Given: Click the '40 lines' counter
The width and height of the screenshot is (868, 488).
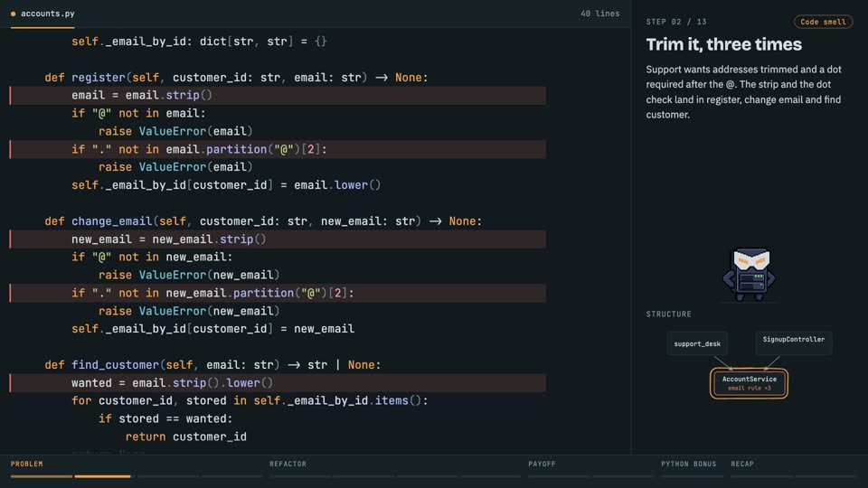Looking at the screenshot, I should click(600, 14).
